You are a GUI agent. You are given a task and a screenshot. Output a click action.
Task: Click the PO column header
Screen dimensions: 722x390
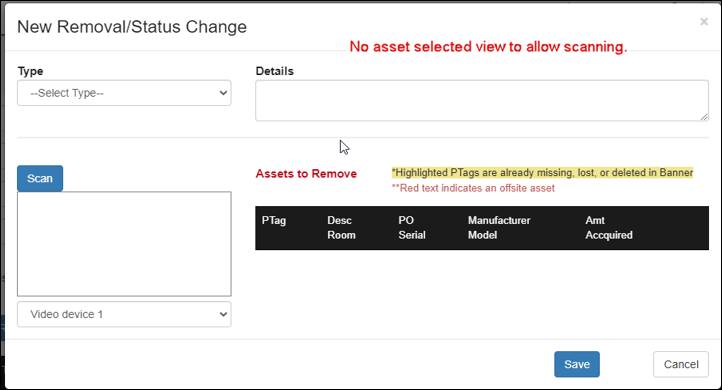pyautogui.click(x=406, y=221)
